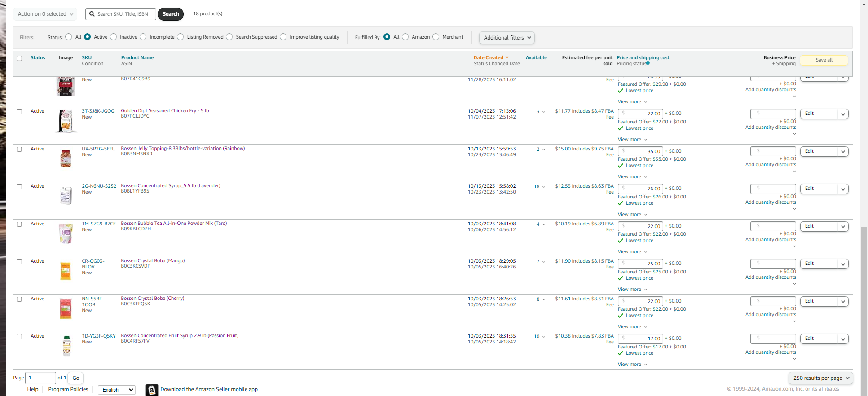Click business price field for Crystal Boba Cherry
Screen dimensions: 868x396
[773, 302]
